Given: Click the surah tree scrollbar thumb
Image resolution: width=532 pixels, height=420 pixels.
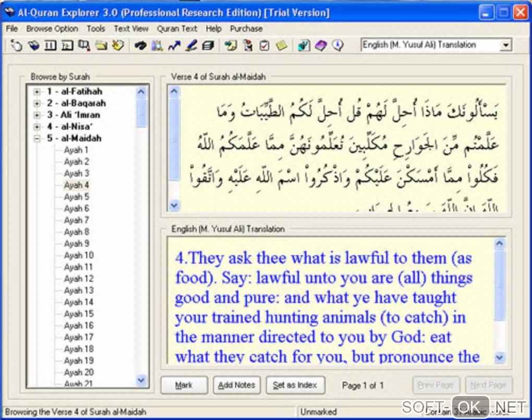Looking at the screenshot, I should point(141,113).
